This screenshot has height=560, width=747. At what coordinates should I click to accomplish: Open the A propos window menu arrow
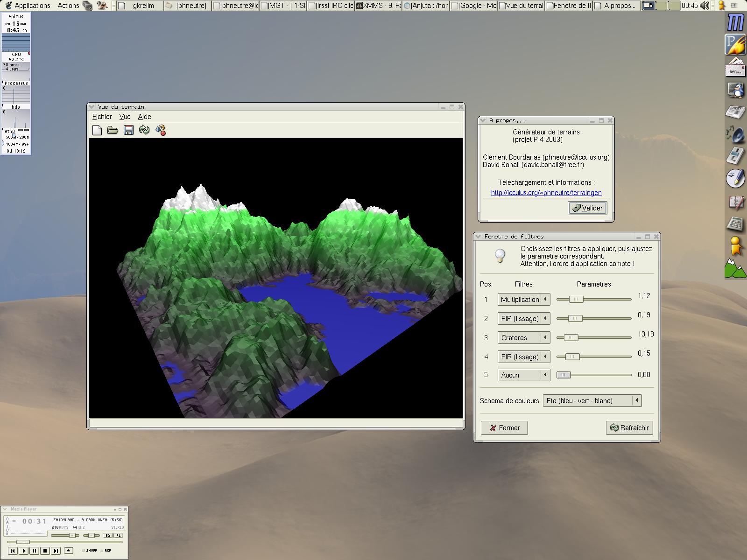click(x=483, y=120)
